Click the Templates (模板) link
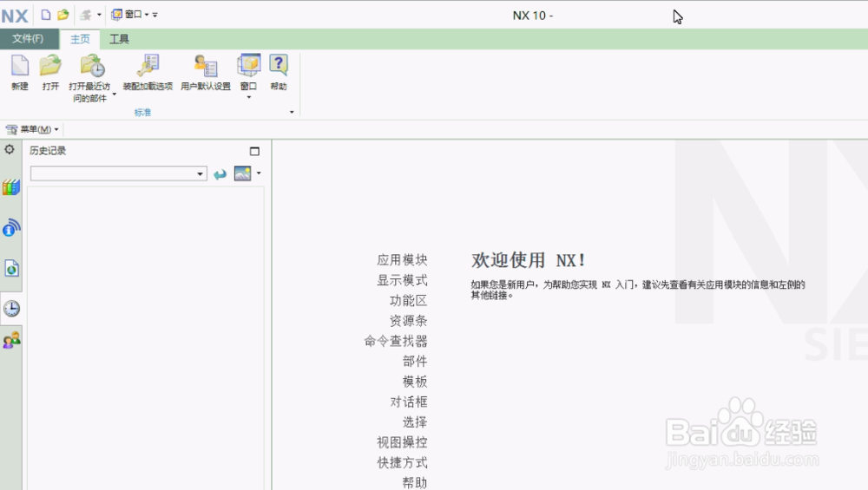This screenshot has width=868, height=490. [x=415, y=382]
